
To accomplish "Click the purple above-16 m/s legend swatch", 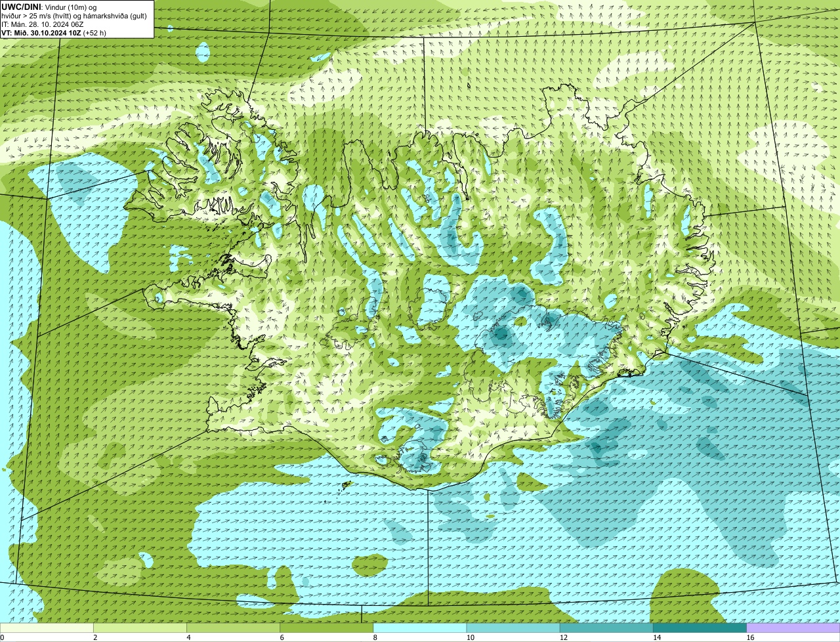I will [x=793, y=628].
